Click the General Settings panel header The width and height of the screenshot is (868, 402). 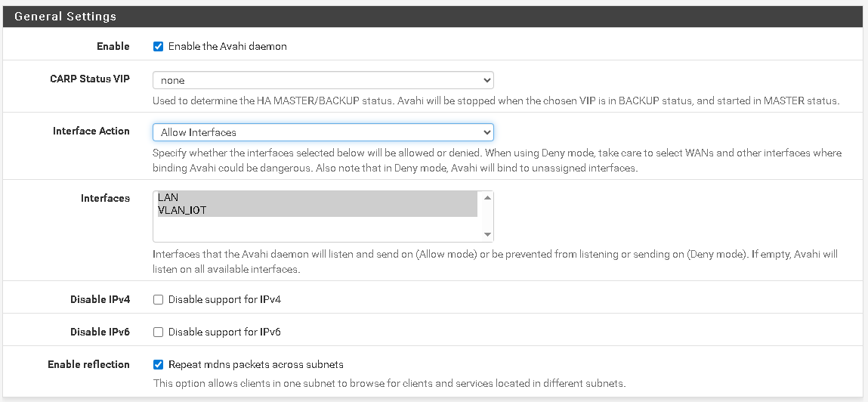click(x=433, y=17)
